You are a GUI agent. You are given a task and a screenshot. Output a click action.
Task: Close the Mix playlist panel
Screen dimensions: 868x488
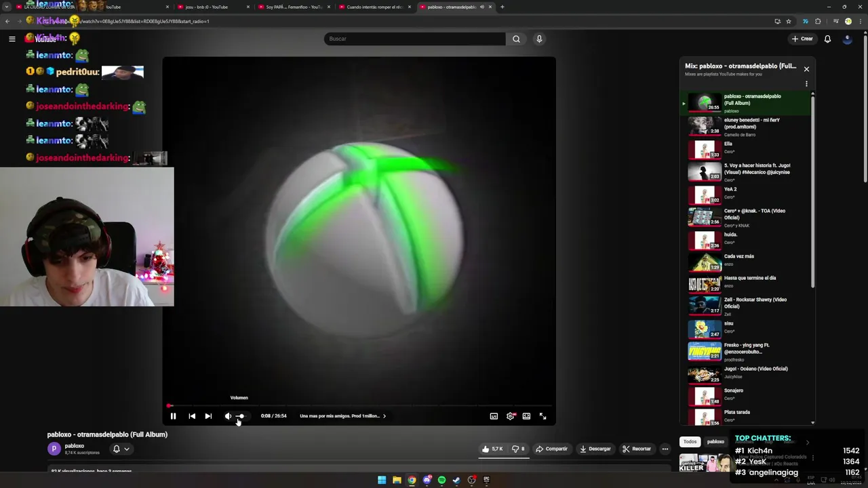tap(806, 69)
